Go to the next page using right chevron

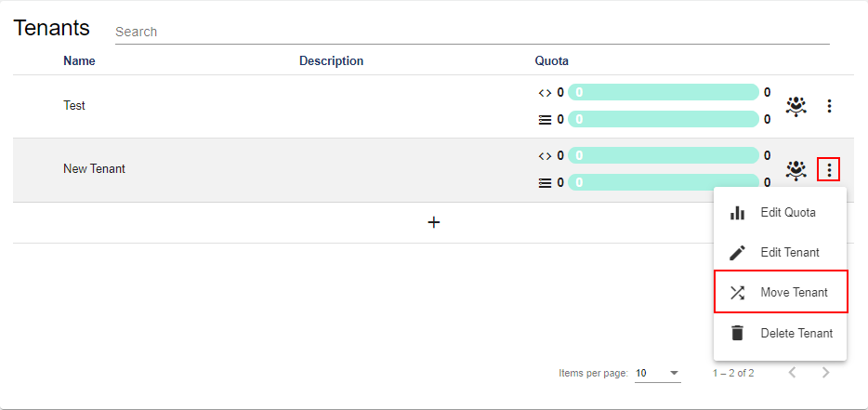pyautogui.click(x=825, y=373)
